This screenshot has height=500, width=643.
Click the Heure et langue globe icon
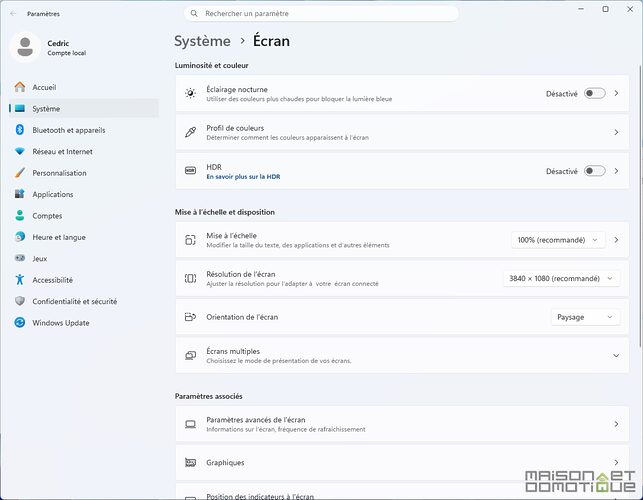point(20,237)
